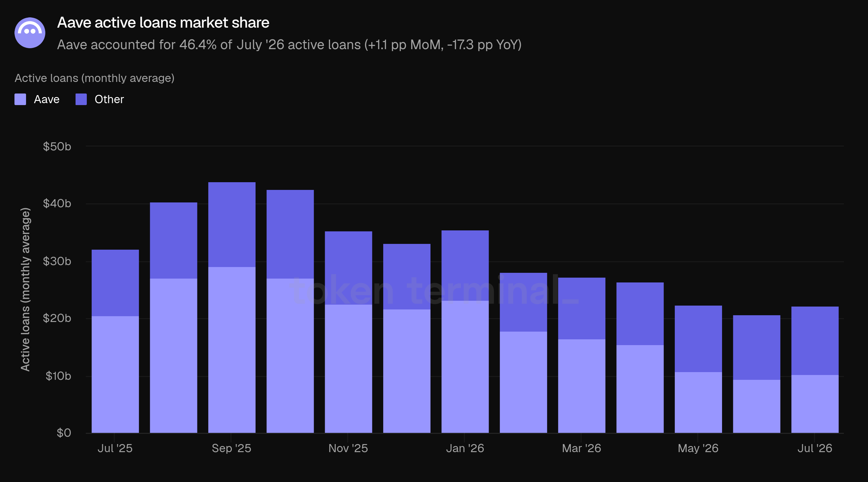This screenshot has height=482, width=868.
Task: Click the $40b y-axis tick label
Action: pyautogui.click(x=57, y=203)
